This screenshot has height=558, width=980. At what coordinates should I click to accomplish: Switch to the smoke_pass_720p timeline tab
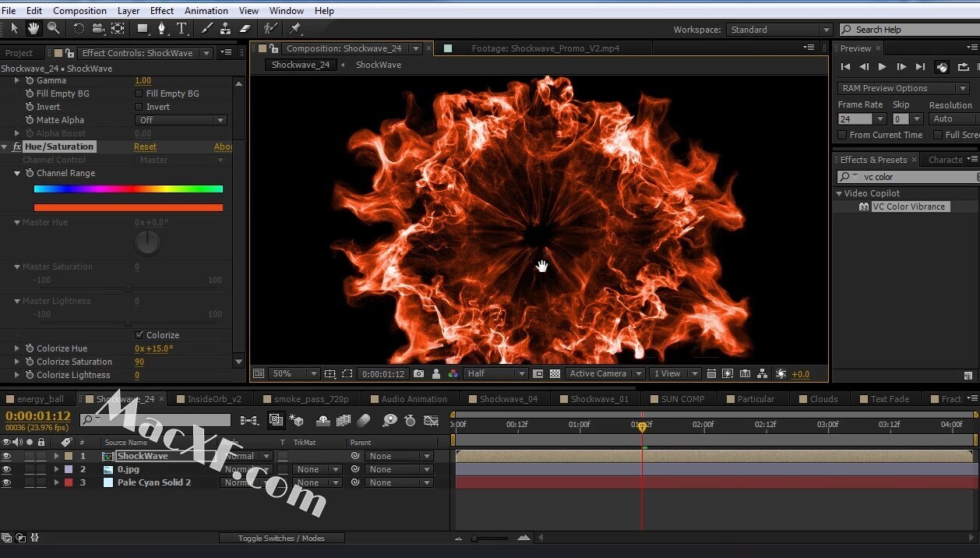coord(311,399)
